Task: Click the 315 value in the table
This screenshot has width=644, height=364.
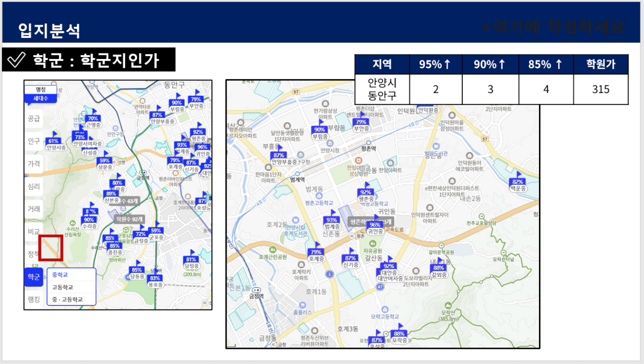Action: point(601,89)
